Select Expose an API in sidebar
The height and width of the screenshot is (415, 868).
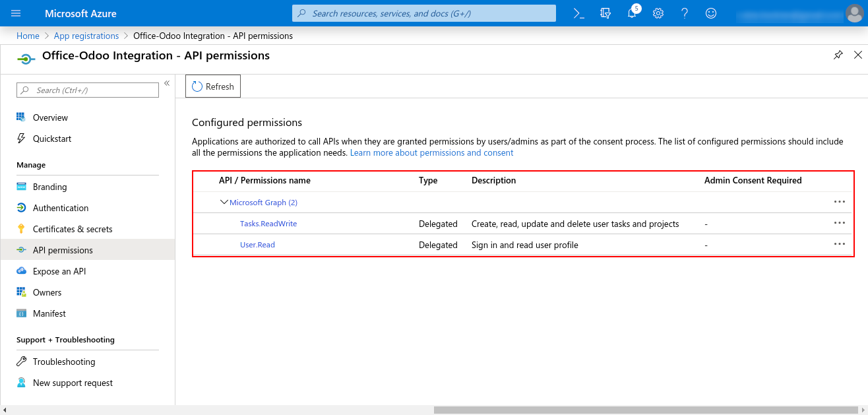tap(59, 271)
